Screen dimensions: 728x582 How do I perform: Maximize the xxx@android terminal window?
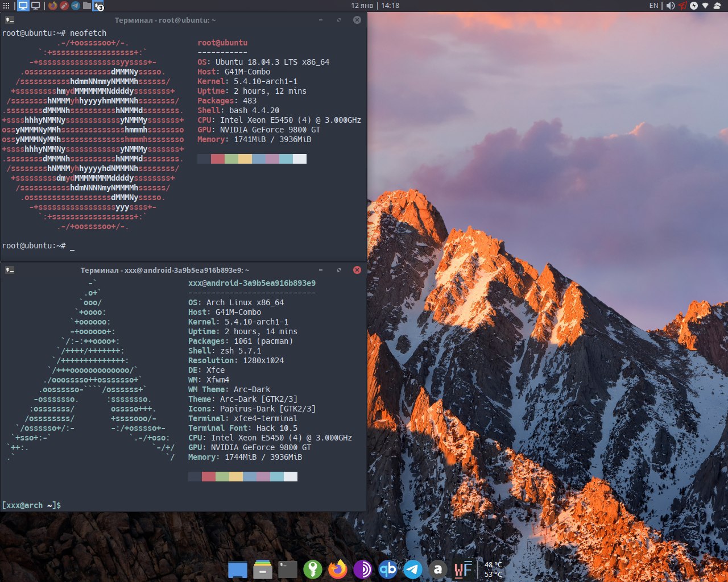coord(339,270)
